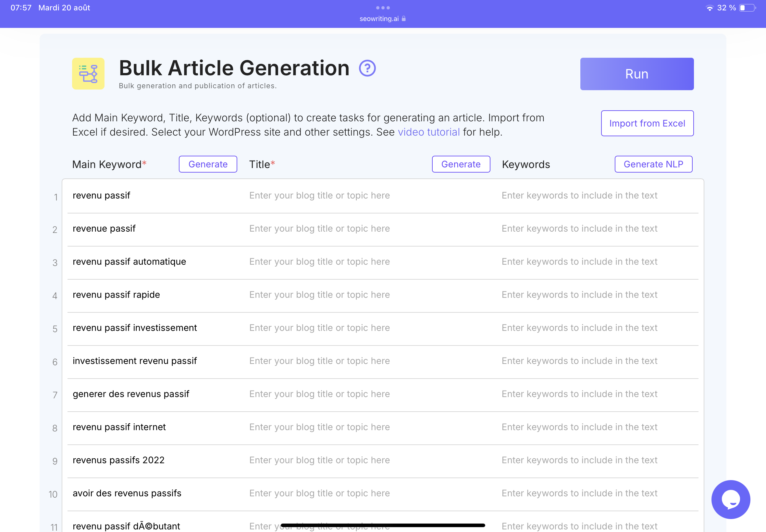The width and height of the screenshot is (766, 532).
Task: Select 'revenu passif internet' keyword field
Action: [x=155, y=427]
